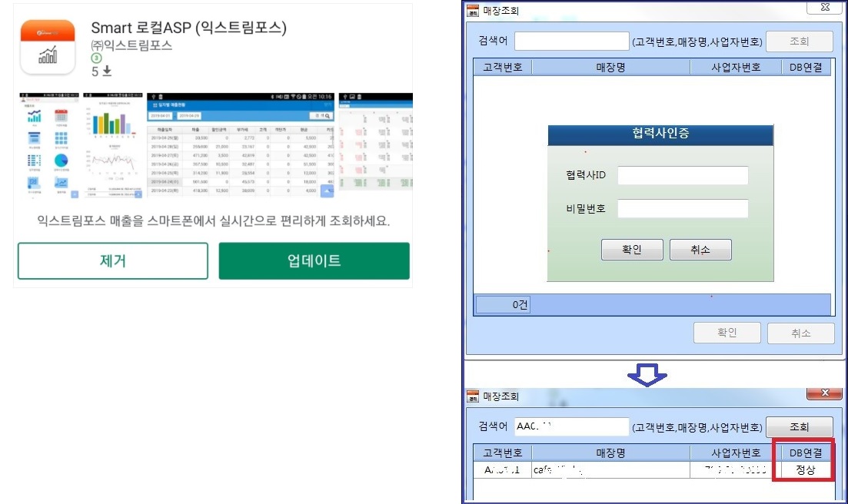Click the lower 매장조회 window title icon
The image size is (848, 504).
(x=473, y=396)
